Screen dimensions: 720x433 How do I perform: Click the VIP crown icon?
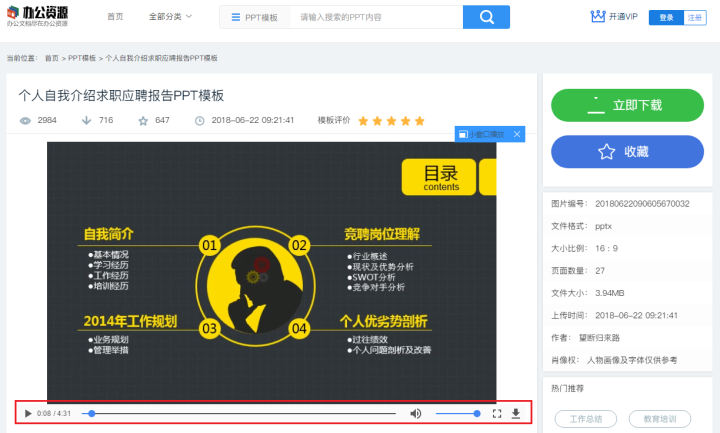click(597, 17)
